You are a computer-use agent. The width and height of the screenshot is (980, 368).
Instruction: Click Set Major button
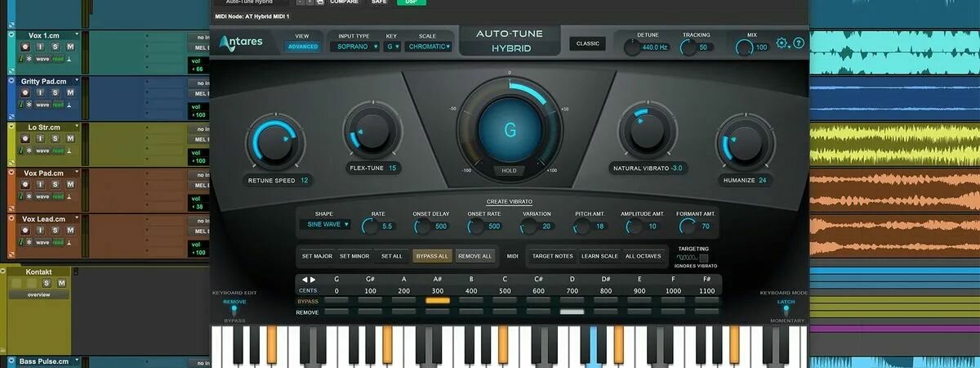(x=317, y=256)
